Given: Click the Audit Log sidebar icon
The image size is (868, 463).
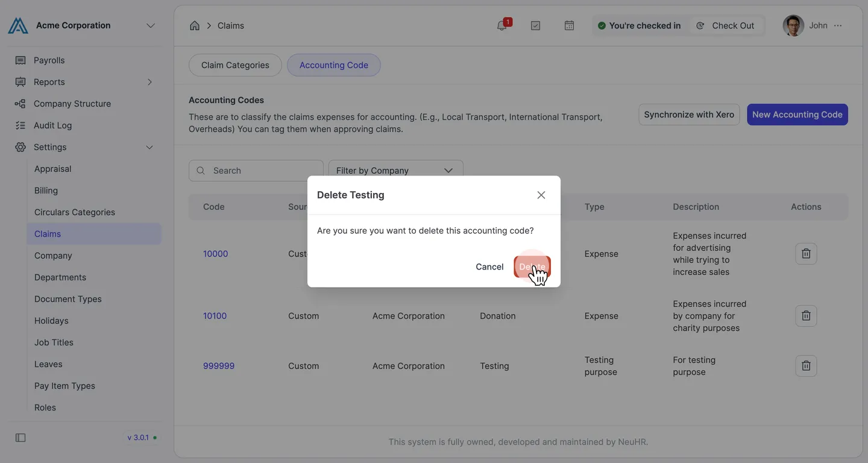Looking at the screenshot, I should click(20, 125).
